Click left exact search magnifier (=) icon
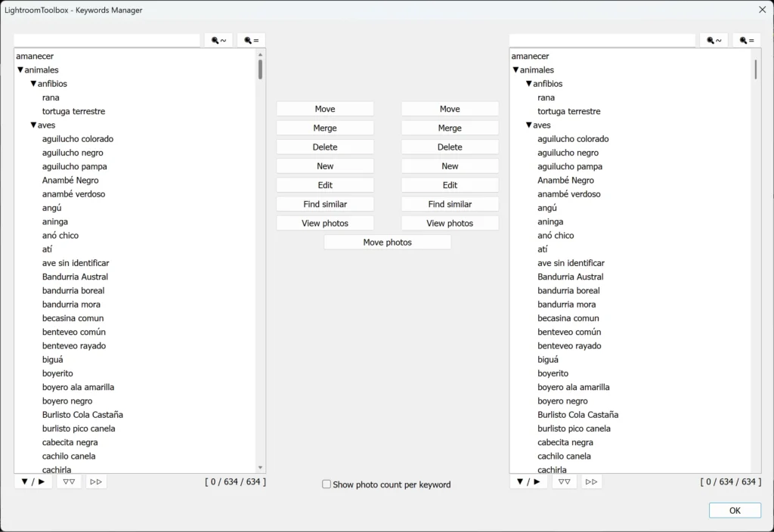 251,41
